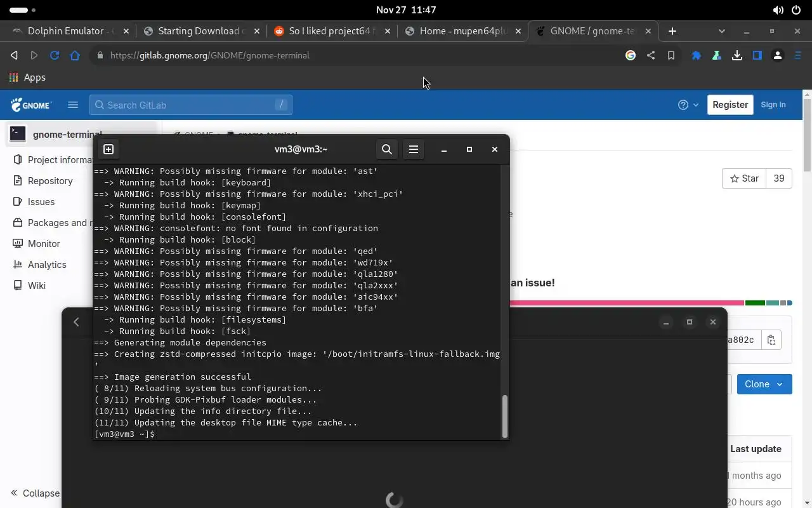Open system volume indicator
Image resolution: width=812 pixels, height=508 pixels.
pyautogui.click(x=778, y=10)
